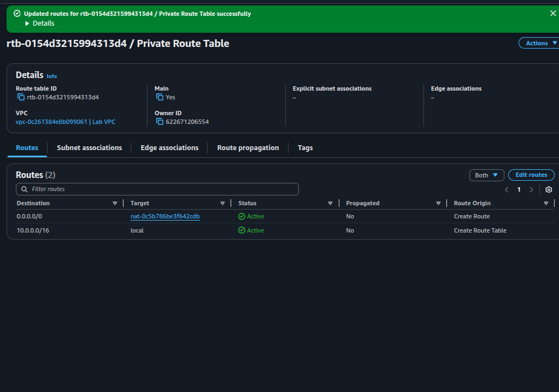Copy the Owner ID 622671206554
559x392 pixels.
tap(160, 122)
